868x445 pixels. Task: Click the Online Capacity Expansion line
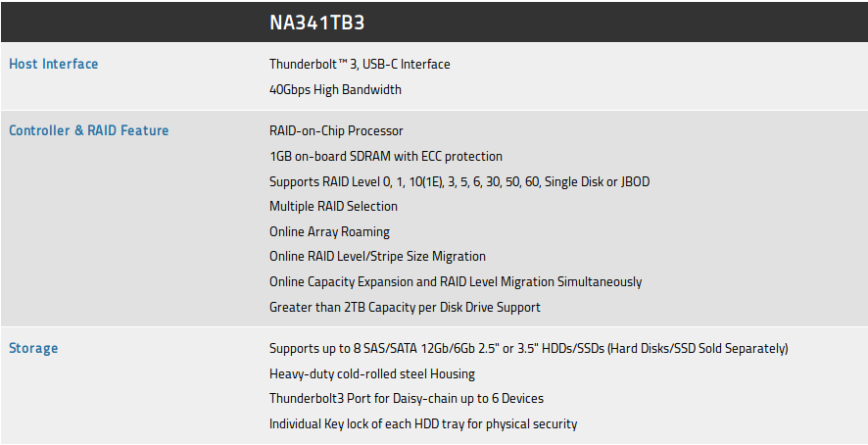click(456, 281)
